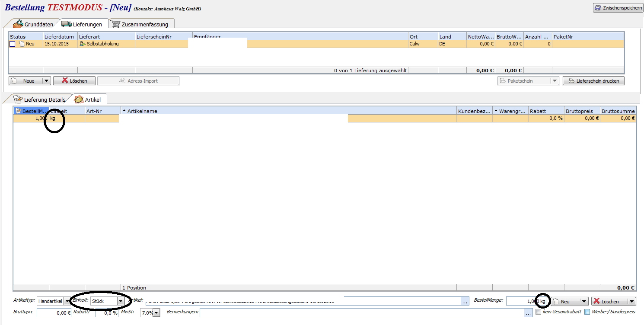Click the page icon on the article Neu button

(x=555, y=301)
